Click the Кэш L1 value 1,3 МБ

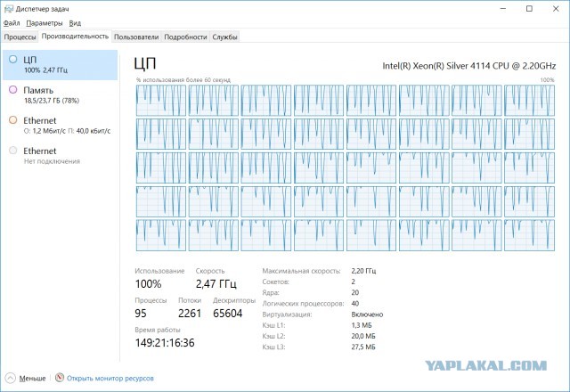click(362, 325)
